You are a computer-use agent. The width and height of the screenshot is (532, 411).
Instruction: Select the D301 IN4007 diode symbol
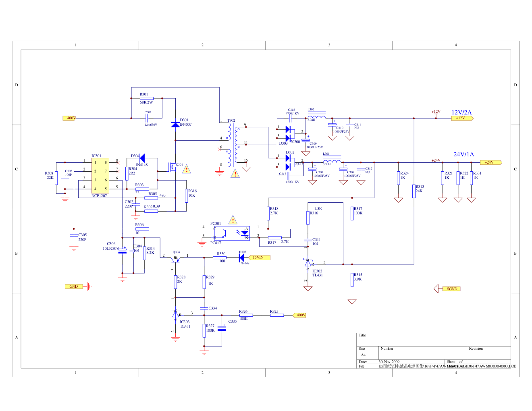(175, 125)
